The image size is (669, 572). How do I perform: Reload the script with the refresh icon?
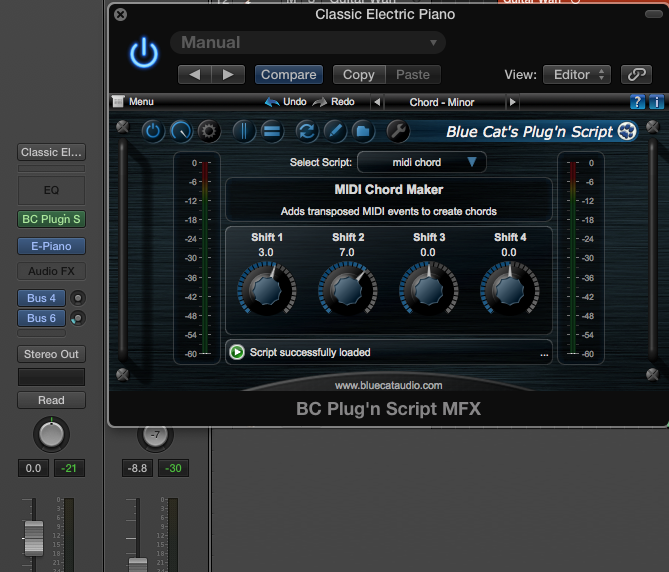click(x=307, y=131)
